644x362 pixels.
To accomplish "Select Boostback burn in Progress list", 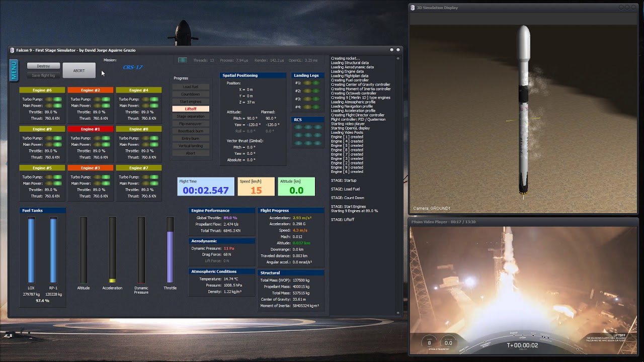I will [191, 131].
